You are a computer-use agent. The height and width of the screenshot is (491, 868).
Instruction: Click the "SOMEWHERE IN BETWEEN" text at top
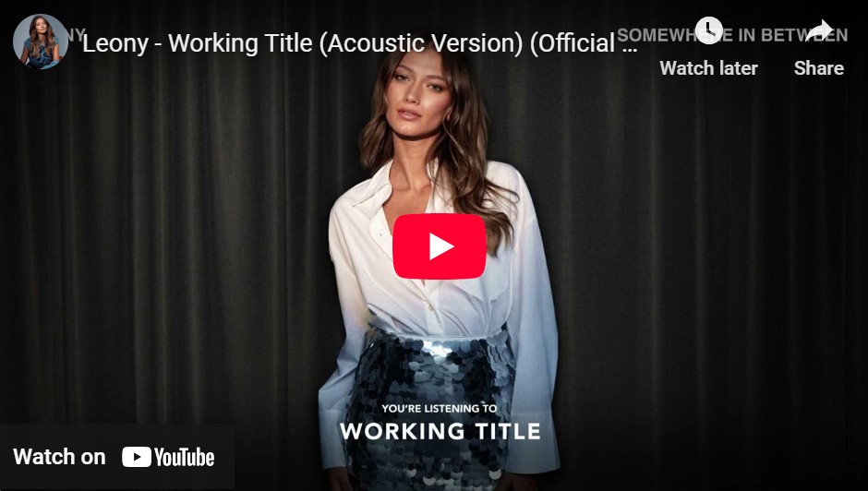[x=732, y=35]
